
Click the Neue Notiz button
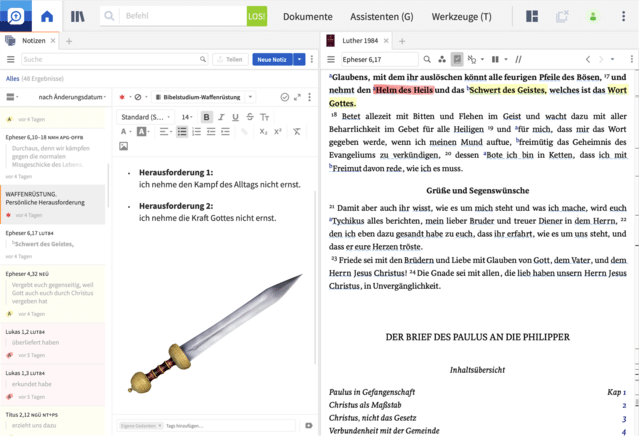pos(271,59)
